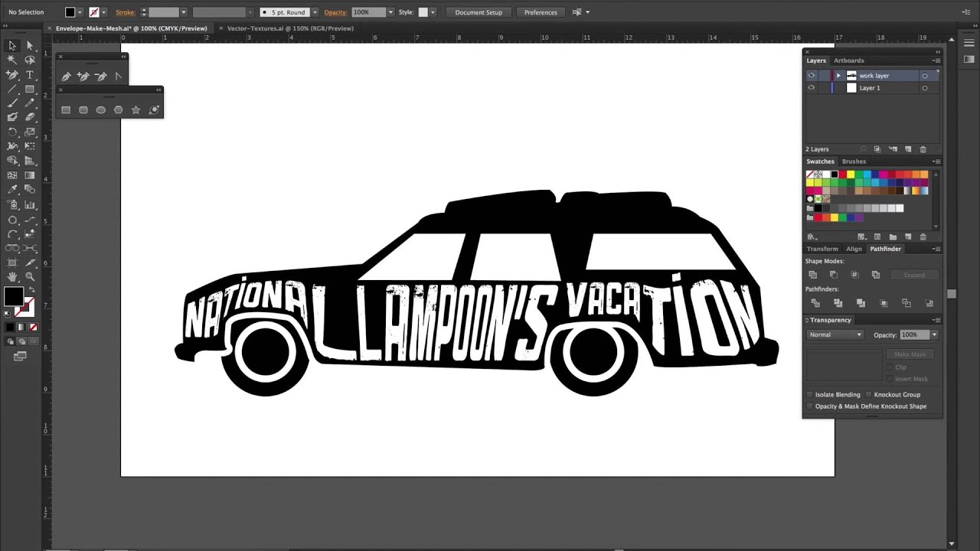This screenshot has width=980, height=551.
Task: Switch to the Align tab
Action: pos(854,249)
